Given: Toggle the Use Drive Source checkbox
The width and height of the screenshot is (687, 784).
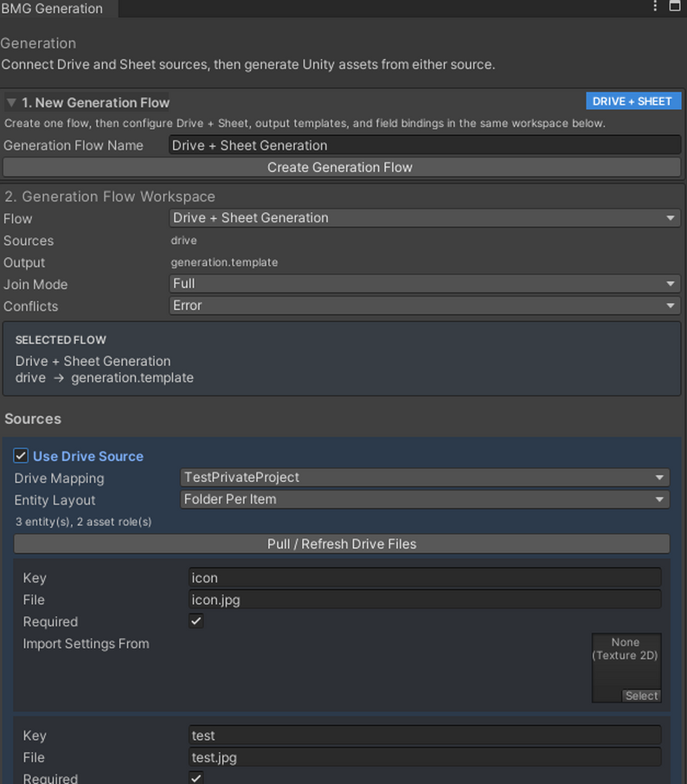Looking at the screenshot, I should pos(21,455).
